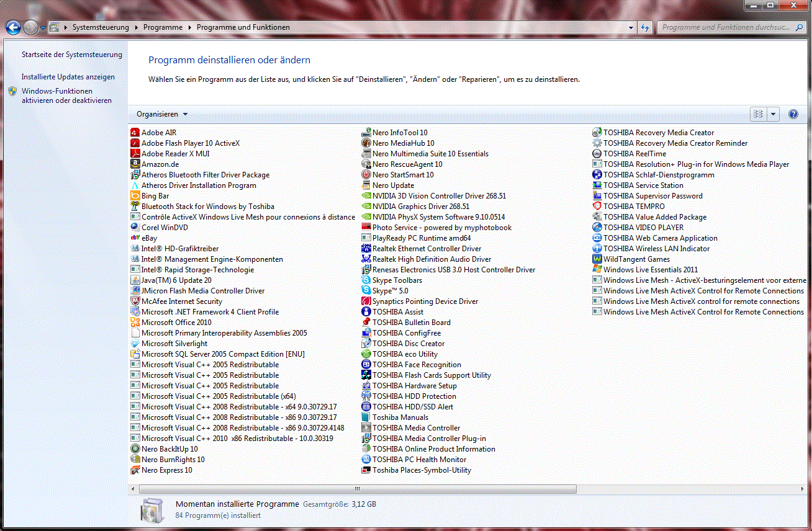Click the Adobe Reader X MUI icon

click(x=135, y=154)
